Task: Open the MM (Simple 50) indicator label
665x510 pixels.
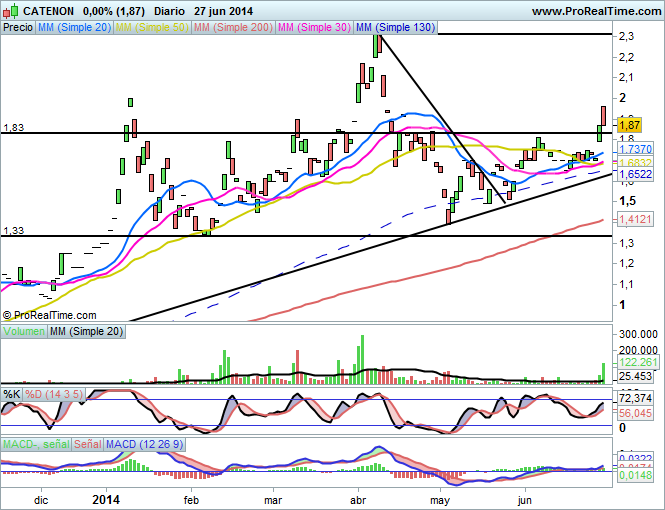Action: [152, 28]
